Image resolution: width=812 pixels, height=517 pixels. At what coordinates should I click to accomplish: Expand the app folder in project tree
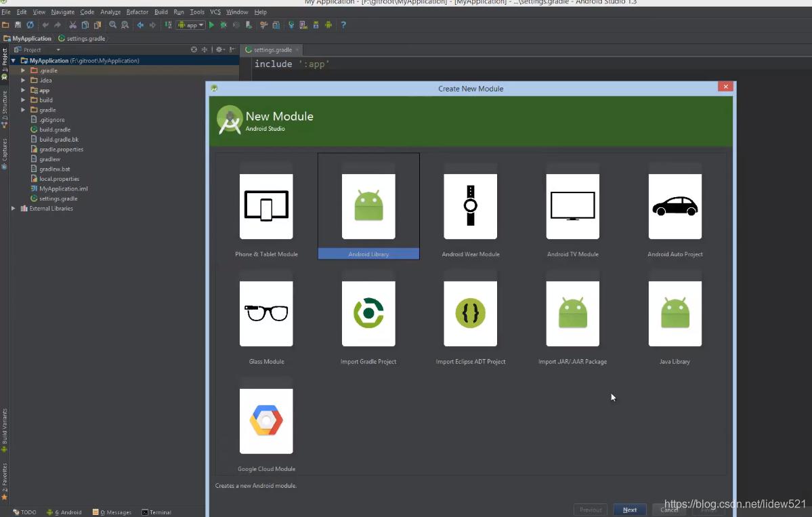tap(23, 89)
